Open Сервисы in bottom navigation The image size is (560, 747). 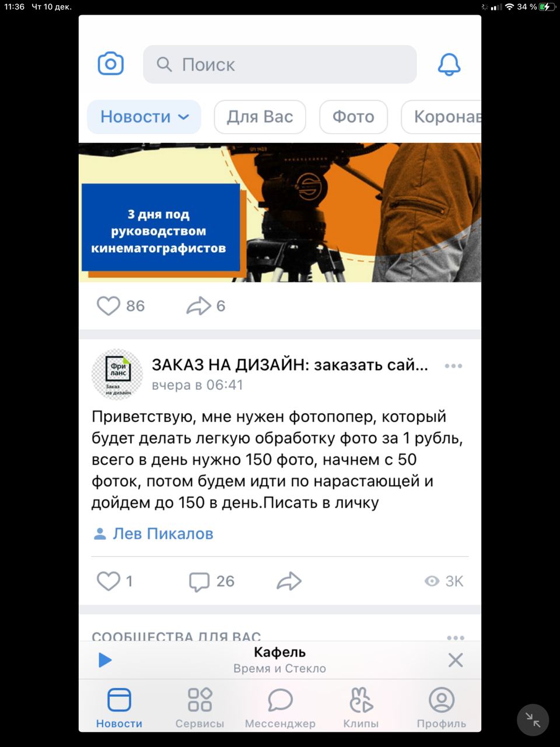pyautogui.click(x=199, y=707)
